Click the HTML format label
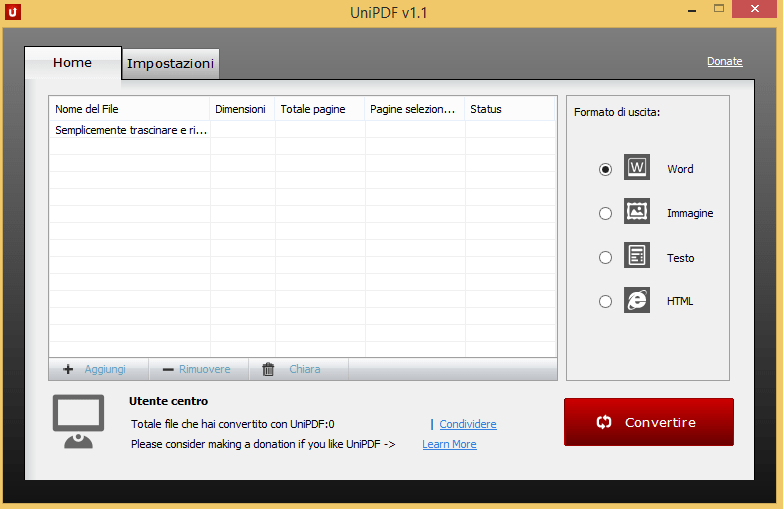The width and height of the screenshot is (783, 509). [x=680, y=301]
